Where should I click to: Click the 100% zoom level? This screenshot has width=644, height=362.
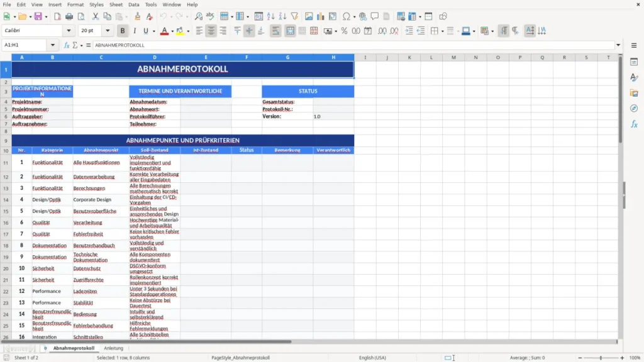tap(635, 358)
